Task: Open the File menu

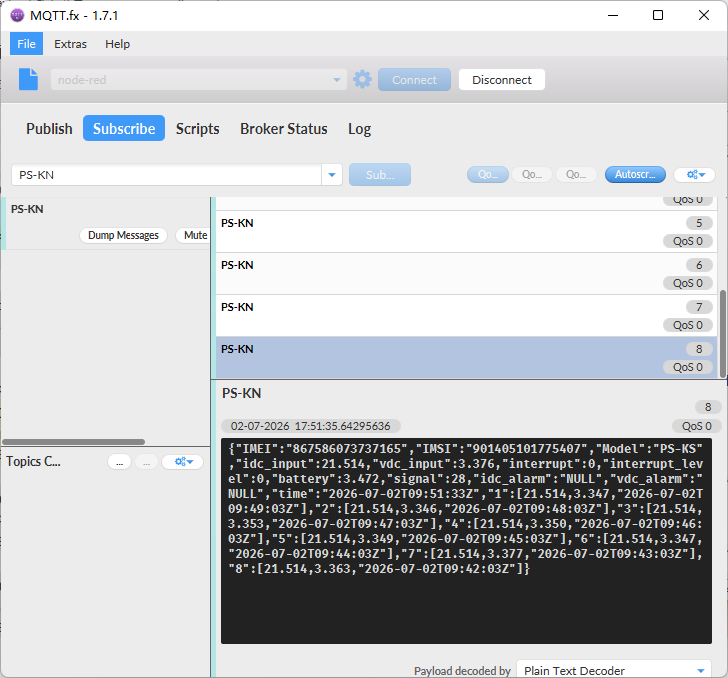Action: [26, 44]
